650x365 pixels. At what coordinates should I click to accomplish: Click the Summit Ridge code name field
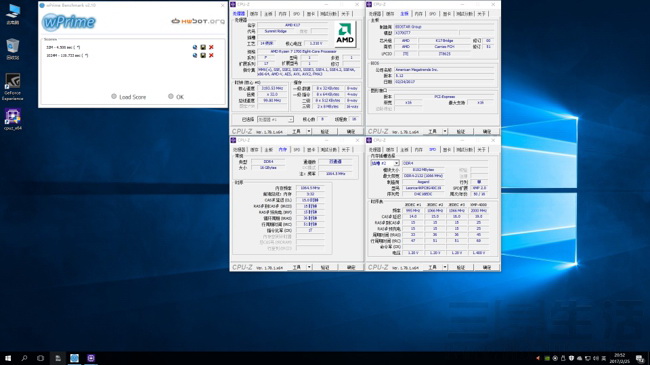coord(276,31)
